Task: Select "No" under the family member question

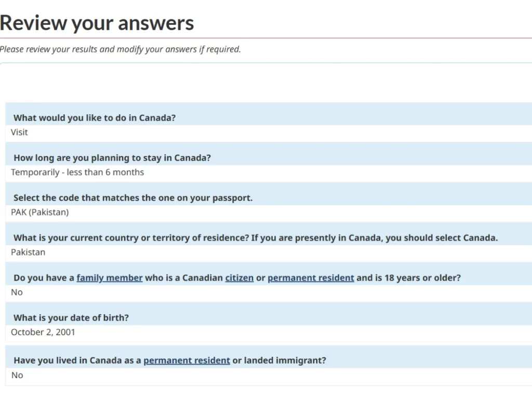Action: click(16, 292)
